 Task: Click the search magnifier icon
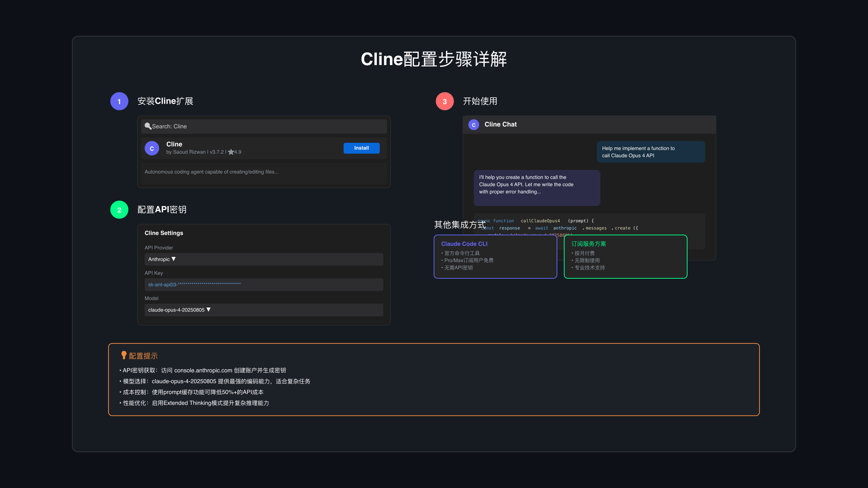pos(148,126)
